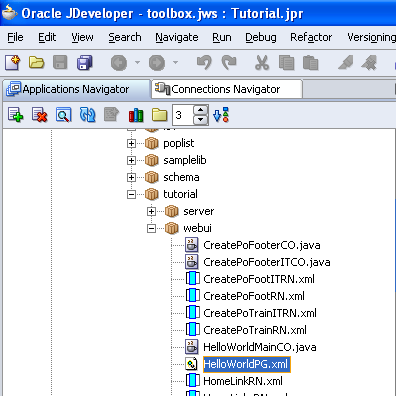Image resolution: width=396 pixels, height=396 pixels.
Task: Click the Cut scissors icon
Action: click(x=262, y=62)
